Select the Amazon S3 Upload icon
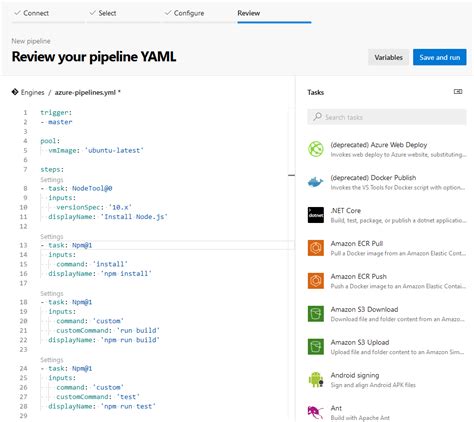Screen dimensions: 474x422 (x=316, y=347)
